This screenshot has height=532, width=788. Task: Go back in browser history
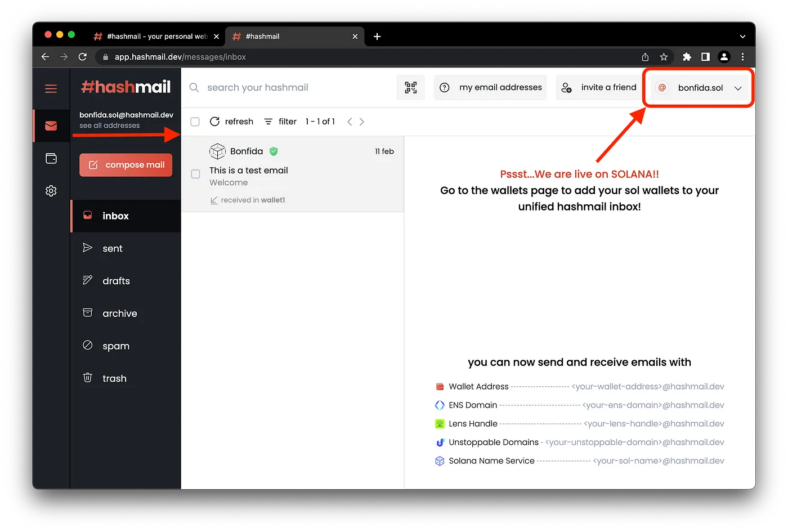46,57
